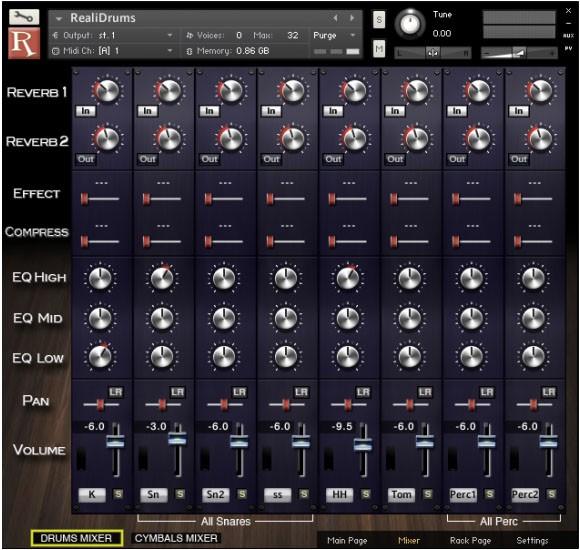Click EQ Mid knob on Perc2 channel
Image resolution: width=580 pixels, height=550 pixels.
pyautogui.click(x=533, y=318)
